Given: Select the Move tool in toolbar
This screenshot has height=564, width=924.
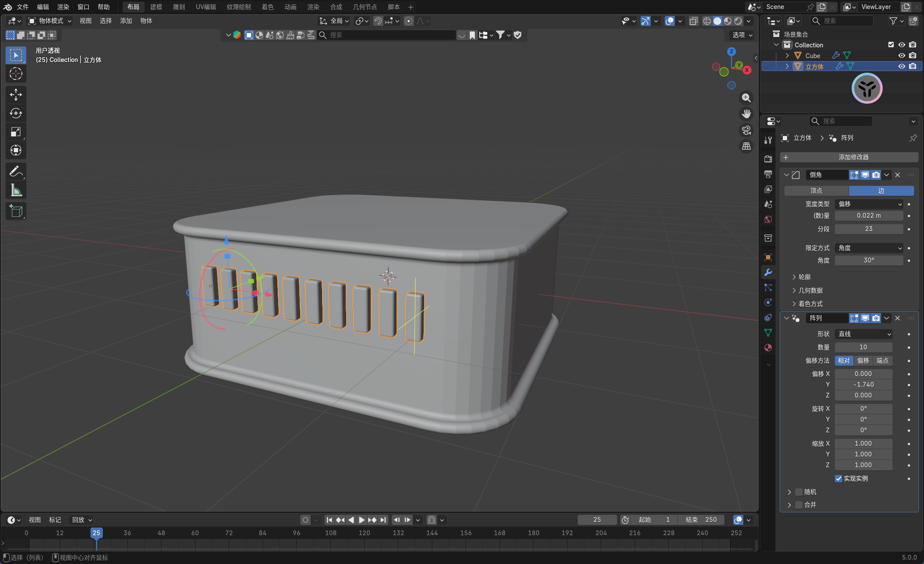Looking at the screenshot, I should [x=16, y=95].
